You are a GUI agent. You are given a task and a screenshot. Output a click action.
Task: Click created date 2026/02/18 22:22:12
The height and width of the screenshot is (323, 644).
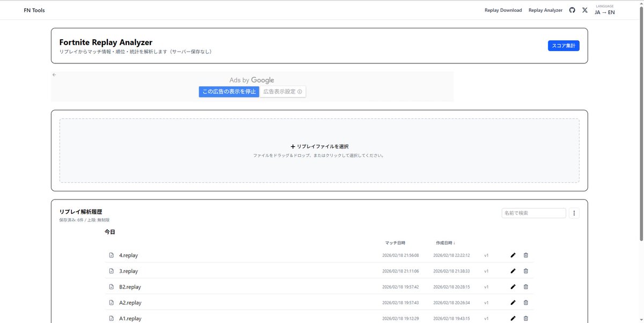[451, 255]
